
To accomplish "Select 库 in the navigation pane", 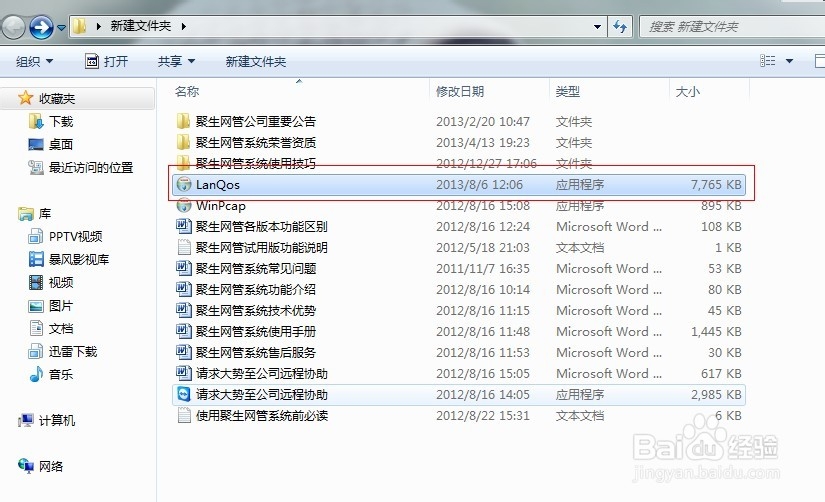I will 45,214.
